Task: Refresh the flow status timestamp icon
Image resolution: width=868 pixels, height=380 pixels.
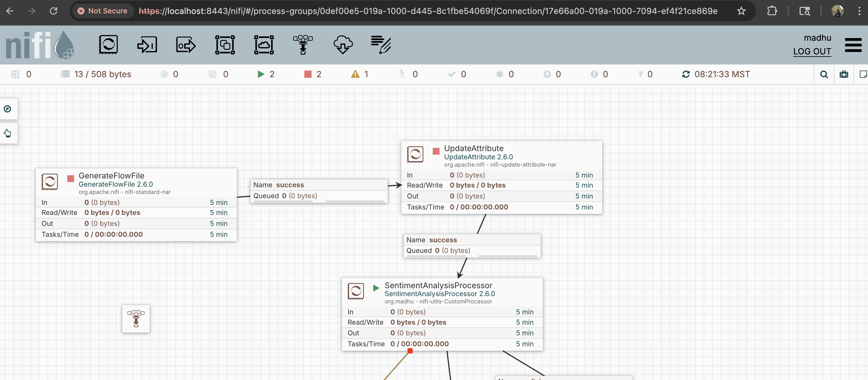Action: coord(686,74)
